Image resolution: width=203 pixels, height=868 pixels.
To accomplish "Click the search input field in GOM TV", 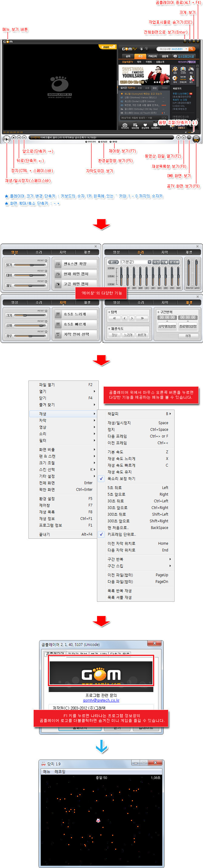I will tap(172, 49).
